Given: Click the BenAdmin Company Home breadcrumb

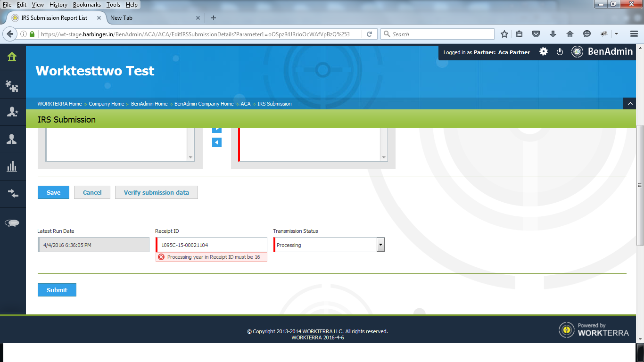Looking at the screenshot, I should [x=204, y=104].
